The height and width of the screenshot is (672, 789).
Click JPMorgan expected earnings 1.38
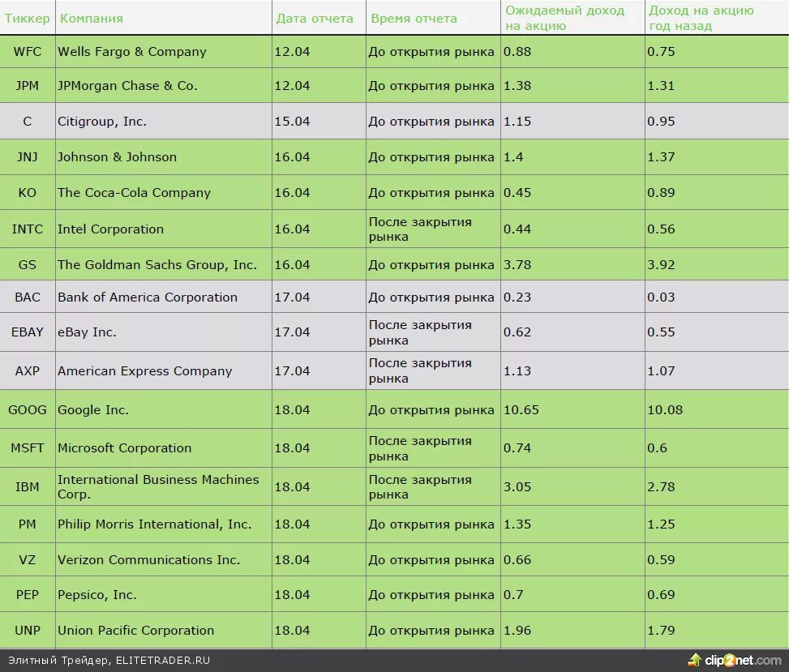[x=517, y=85]
